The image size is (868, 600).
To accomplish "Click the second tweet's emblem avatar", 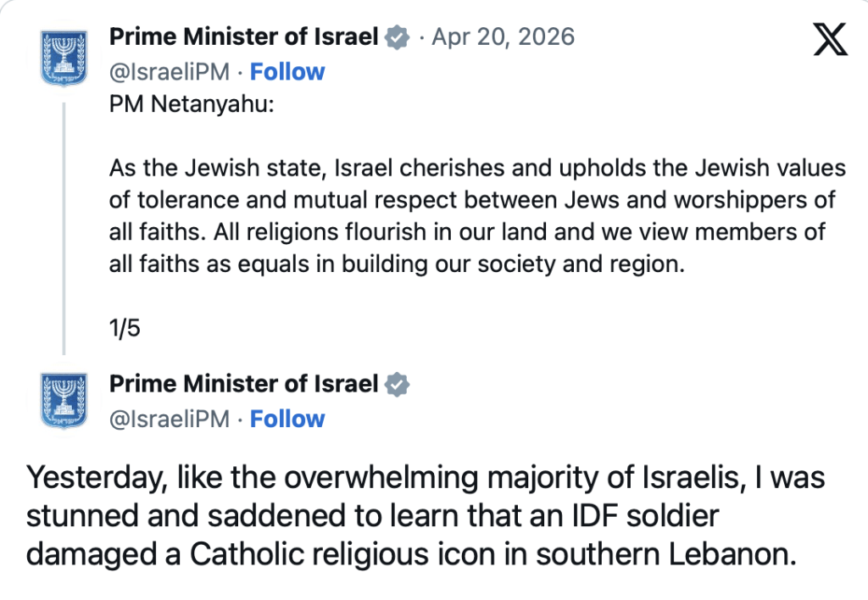I will 64,402.
